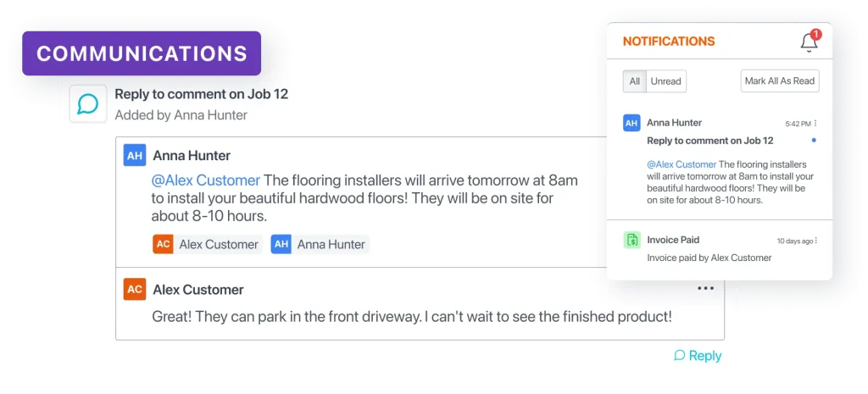Click Mark All As Read button

tap(779, 81)
